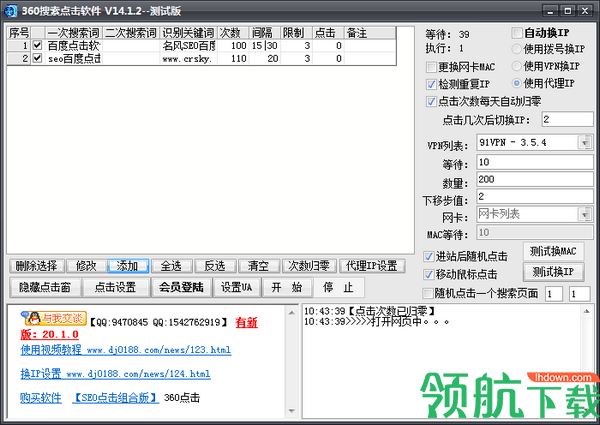Click the 停止 button
This screenshot has height=425, width=600.
coord(338,287)
